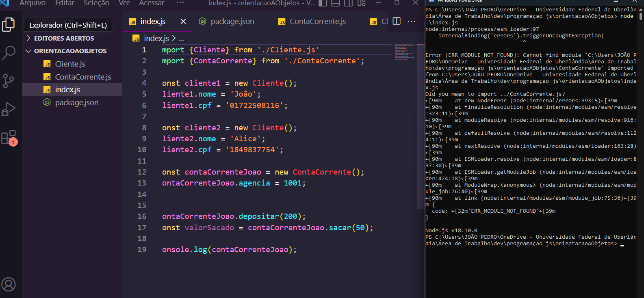This screenshot has height=298, width=644.
Task: Open editor More Actions ellipsis
Action: (412, 21)
